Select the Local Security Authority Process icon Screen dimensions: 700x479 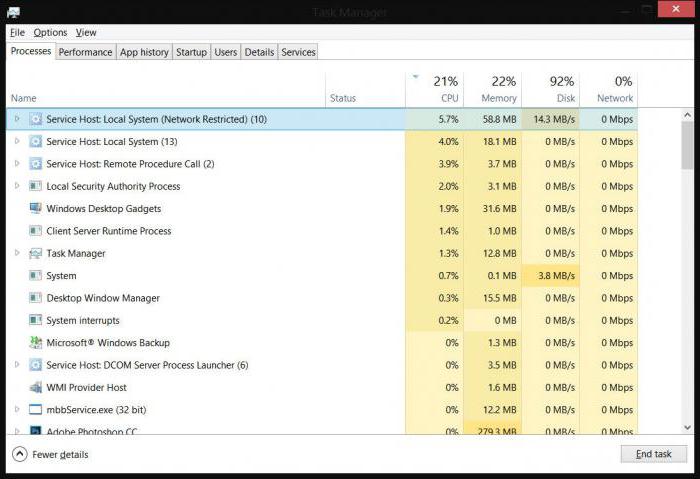[x=35, y=186]
